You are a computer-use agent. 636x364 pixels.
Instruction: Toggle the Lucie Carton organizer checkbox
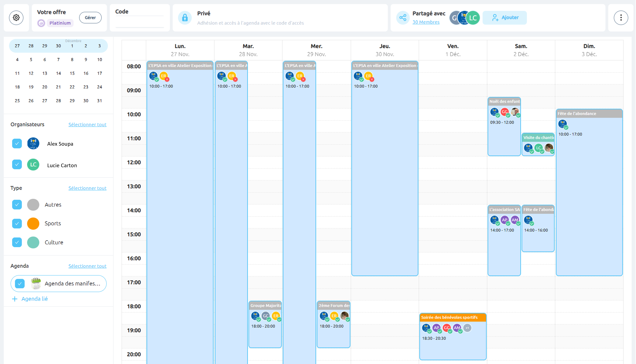17,164
